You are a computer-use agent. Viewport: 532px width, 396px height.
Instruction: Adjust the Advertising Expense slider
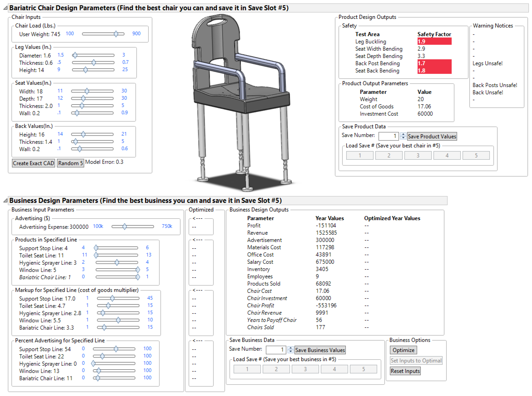point(133,226)
